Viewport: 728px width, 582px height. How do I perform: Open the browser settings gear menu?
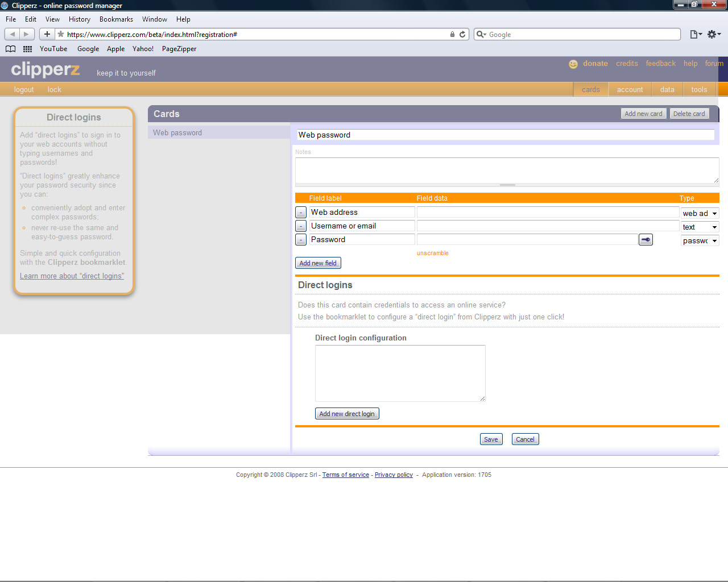click(713, 34)
